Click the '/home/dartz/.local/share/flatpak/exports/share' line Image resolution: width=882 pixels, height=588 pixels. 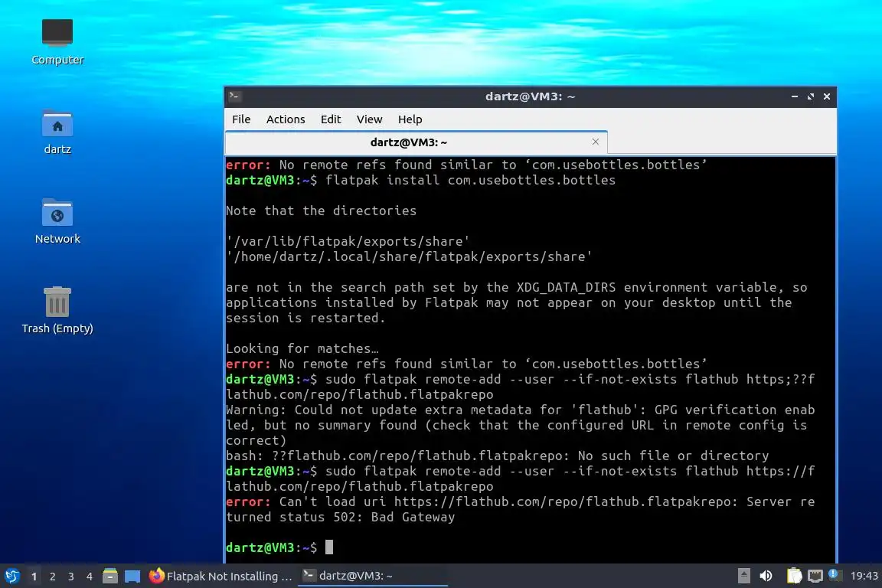pos(409,256)
